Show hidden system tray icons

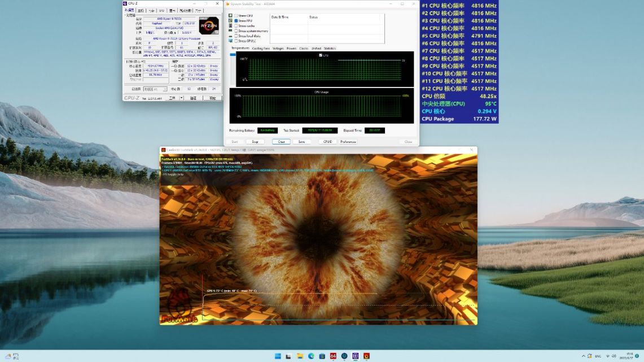click(583, 356)
